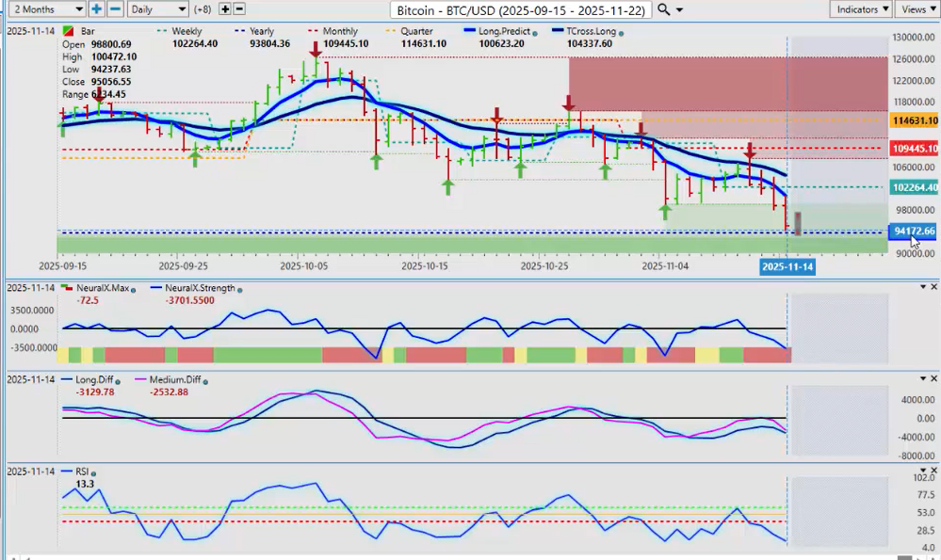941x560 pixels.
Task: Click the black minus button beside (+8)
Action: point(240,9)
